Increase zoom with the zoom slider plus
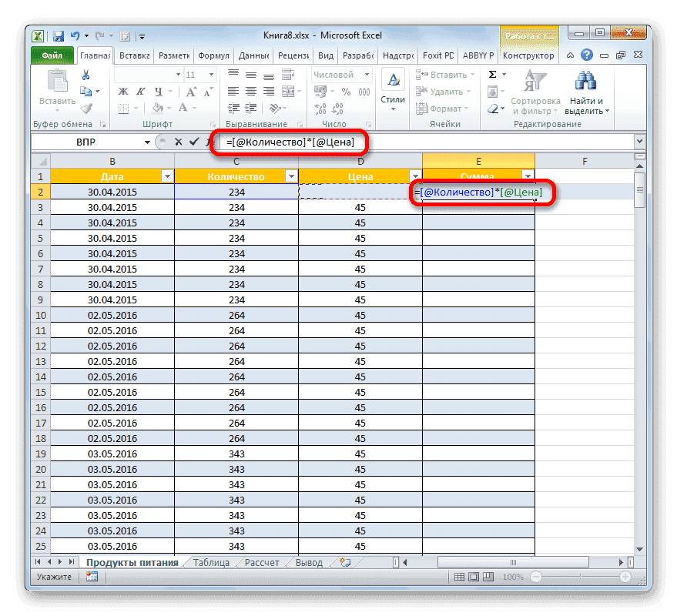677x616 pixels. [x=625, y=575]
